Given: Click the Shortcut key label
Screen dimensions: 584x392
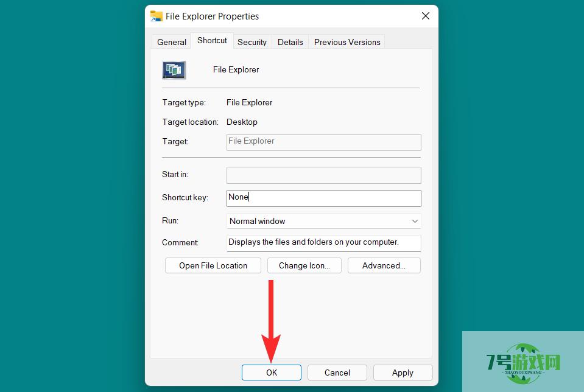Looking at the screenshot, I should click(x=185, y=197).
